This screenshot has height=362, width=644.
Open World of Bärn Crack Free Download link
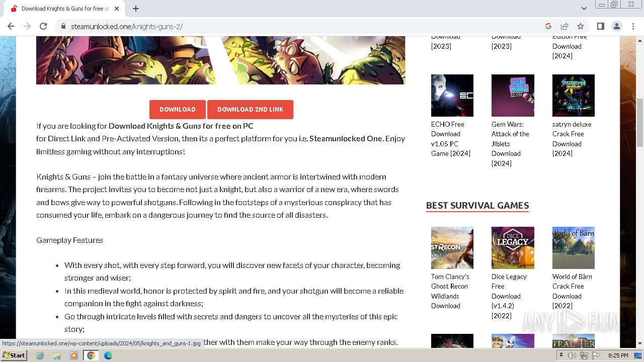[572, 291]
